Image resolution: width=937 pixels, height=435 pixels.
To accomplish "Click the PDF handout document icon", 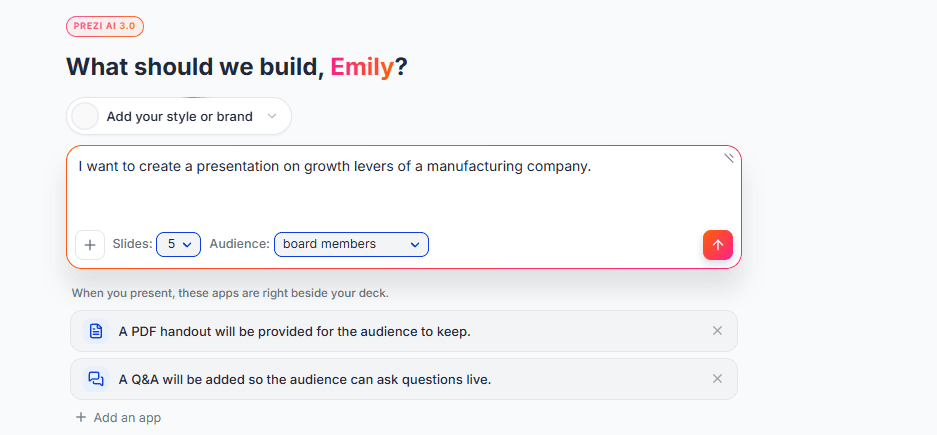I will tap(96, 331).
